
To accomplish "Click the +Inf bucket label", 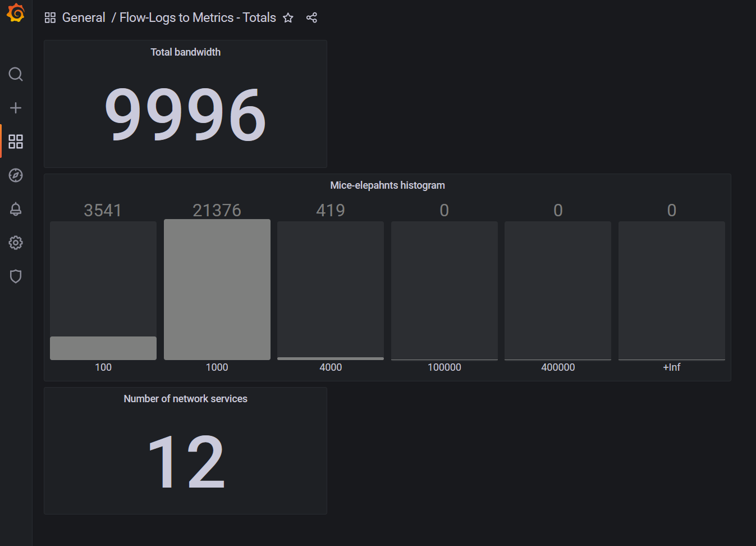I will [672, 367].
